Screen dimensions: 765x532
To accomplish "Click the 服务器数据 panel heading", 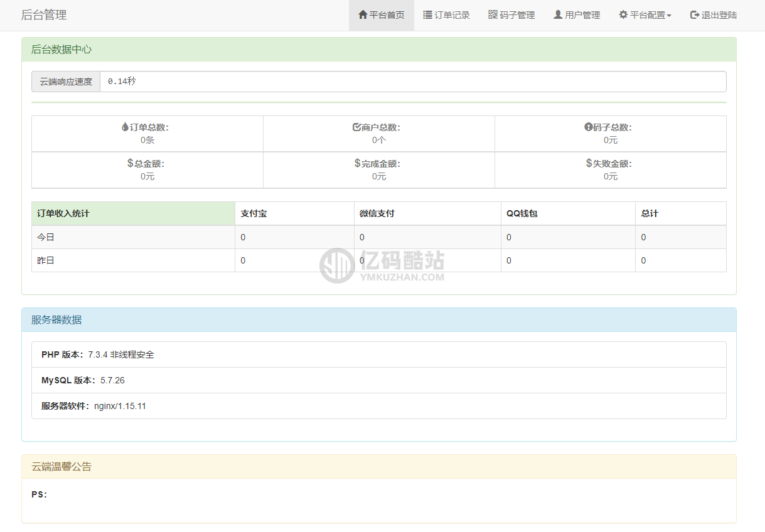I will [x=379, y=320].
